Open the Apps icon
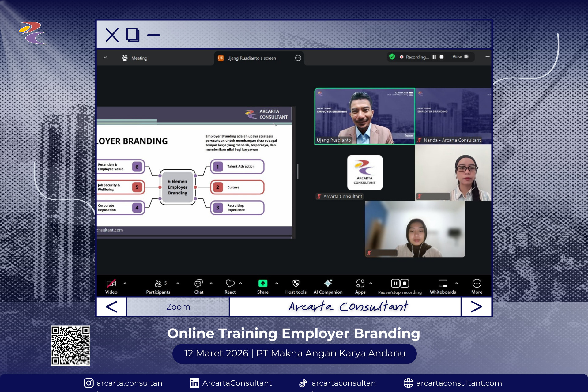Image resolution: width=588 pixels, height=392 pixels. [360, 284]
